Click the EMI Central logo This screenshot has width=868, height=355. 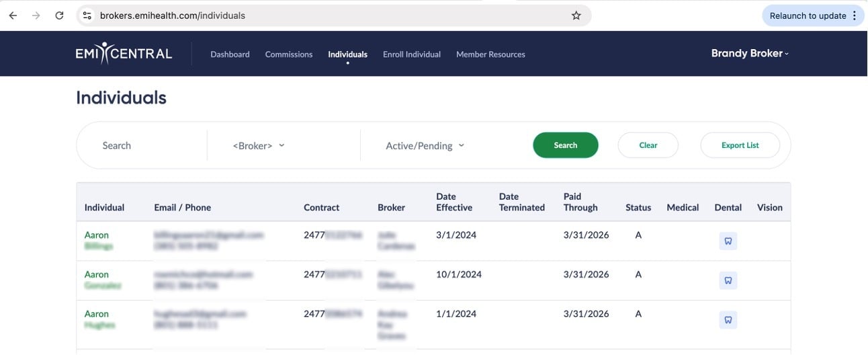[x=124, y=54]
